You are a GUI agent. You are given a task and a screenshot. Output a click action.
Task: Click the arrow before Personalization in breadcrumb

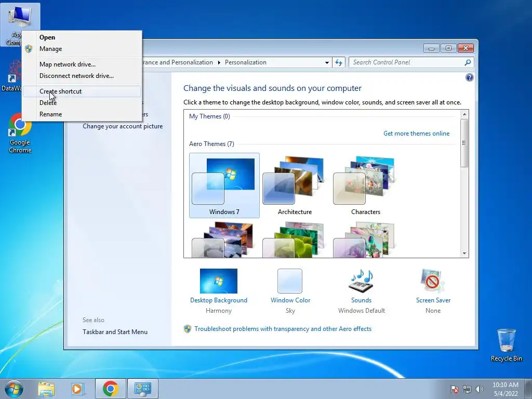point(219,62)
